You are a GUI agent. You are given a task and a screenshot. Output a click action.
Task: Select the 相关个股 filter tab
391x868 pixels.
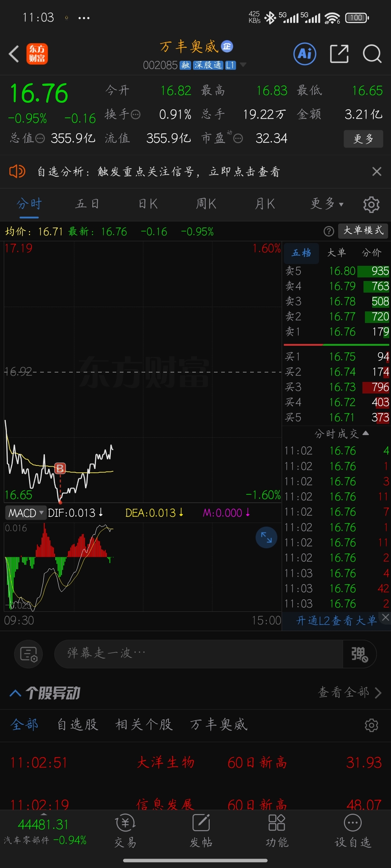tap(144, 724)
